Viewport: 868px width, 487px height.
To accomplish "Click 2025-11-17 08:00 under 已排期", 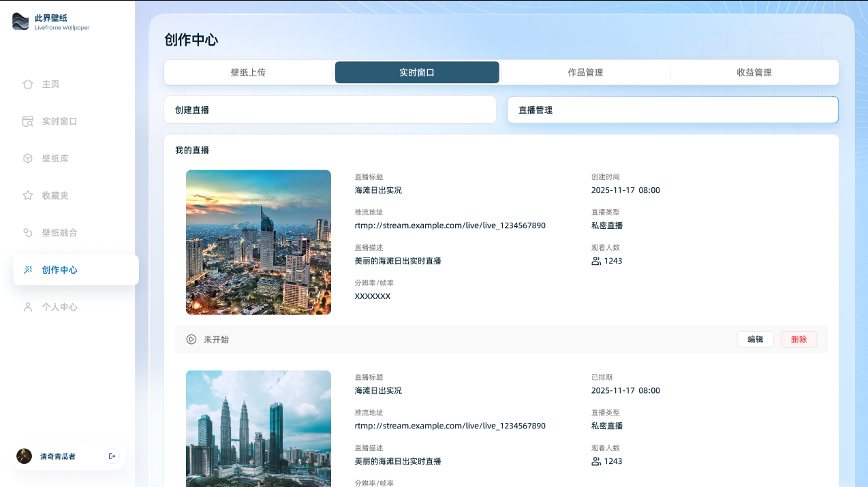I will click(x=625, y=390).
